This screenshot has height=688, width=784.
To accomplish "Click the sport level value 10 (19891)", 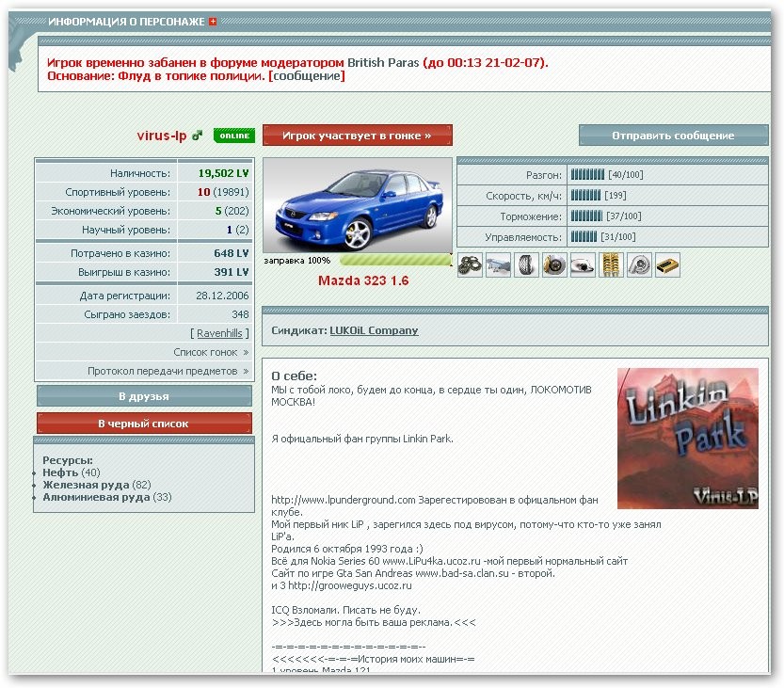I will (x=223, y=192).
